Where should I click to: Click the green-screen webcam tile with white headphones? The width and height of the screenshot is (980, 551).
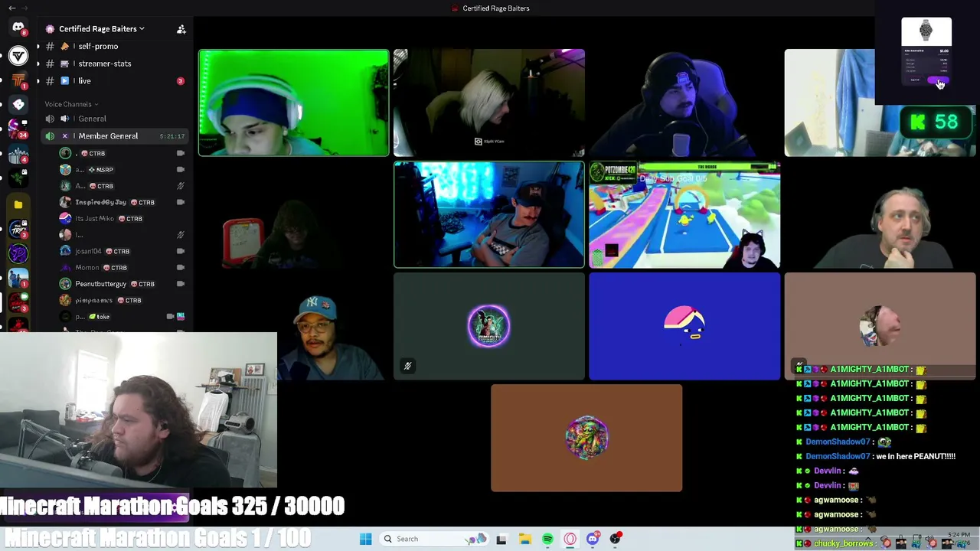(x=294, y=103)
